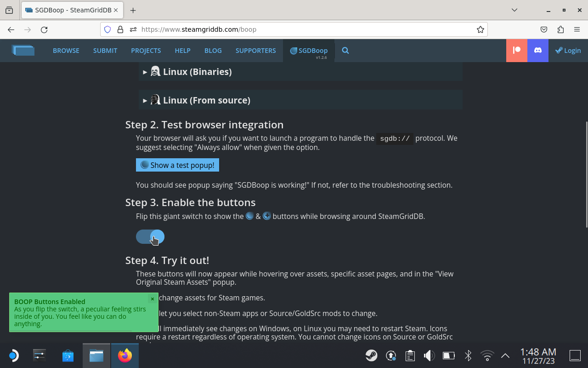The width and height of the screenshot is (588, 368).
Task: Open the HELP menu item
Action: 182,51
